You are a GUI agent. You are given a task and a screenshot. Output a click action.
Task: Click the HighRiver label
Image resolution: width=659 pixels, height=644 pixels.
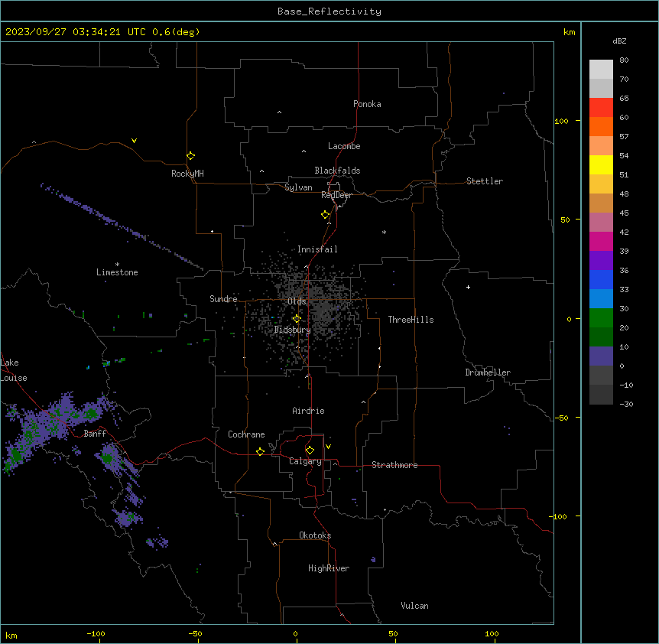coord(329,568)
